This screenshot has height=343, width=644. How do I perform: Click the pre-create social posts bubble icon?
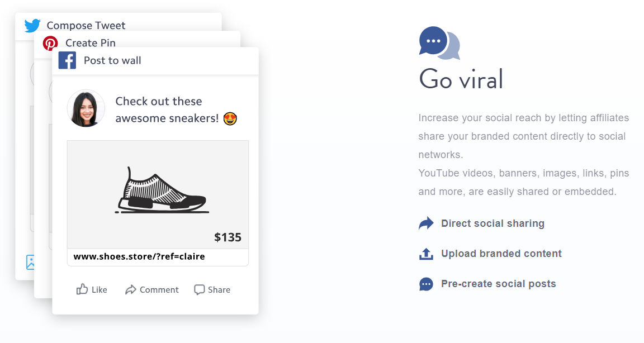(426, 284)
